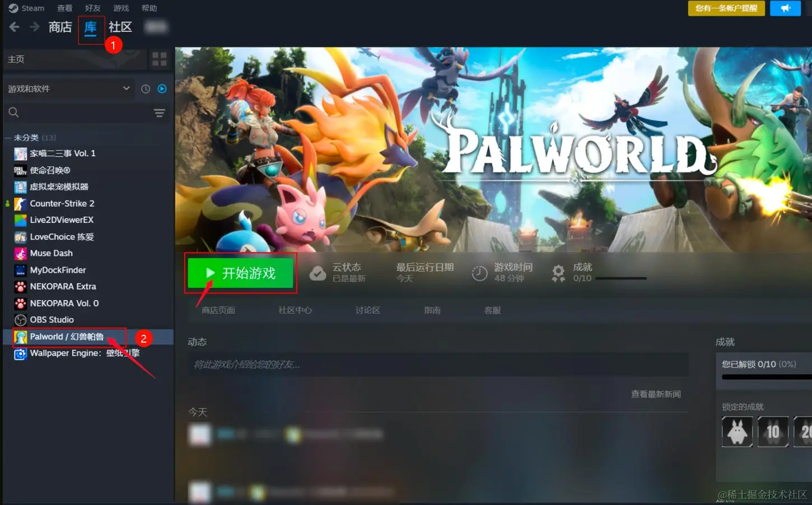Click the Live2DViewerEX icon
The image size is (812, 505).
(21, 220)
